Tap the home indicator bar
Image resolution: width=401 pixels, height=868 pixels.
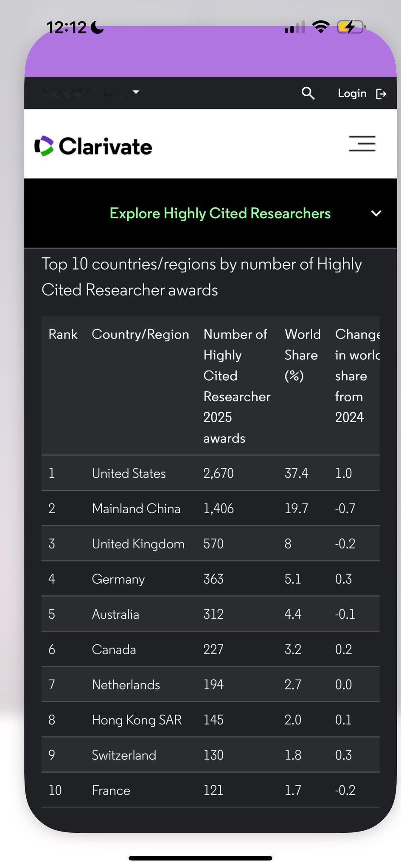coord(200,858)
